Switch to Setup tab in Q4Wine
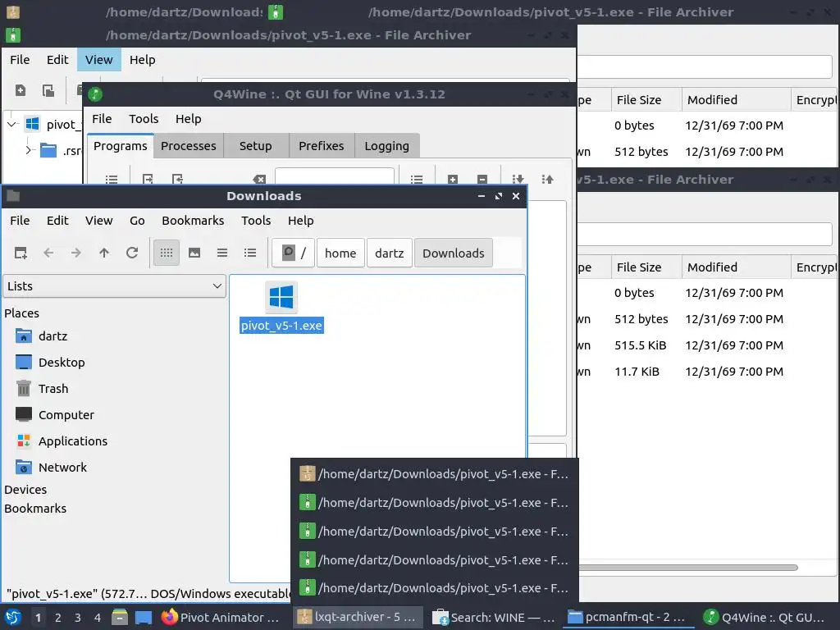 256,146
